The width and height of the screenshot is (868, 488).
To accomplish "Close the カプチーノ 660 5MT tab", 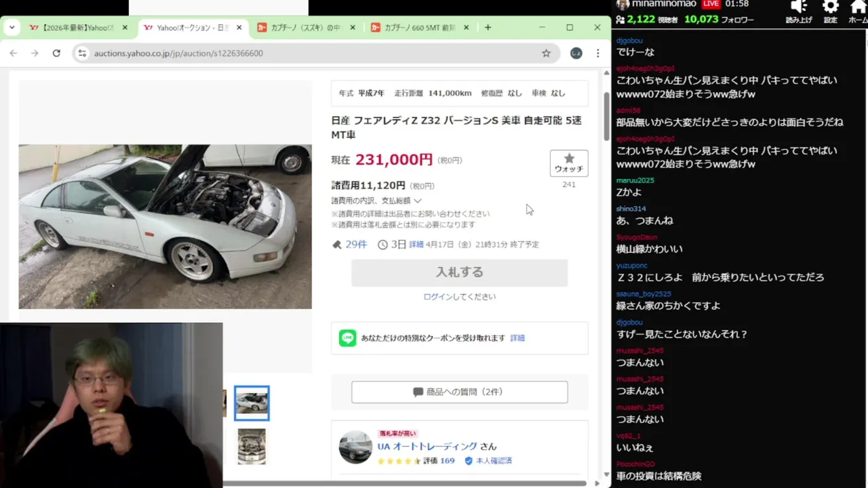I will (466, 28).
